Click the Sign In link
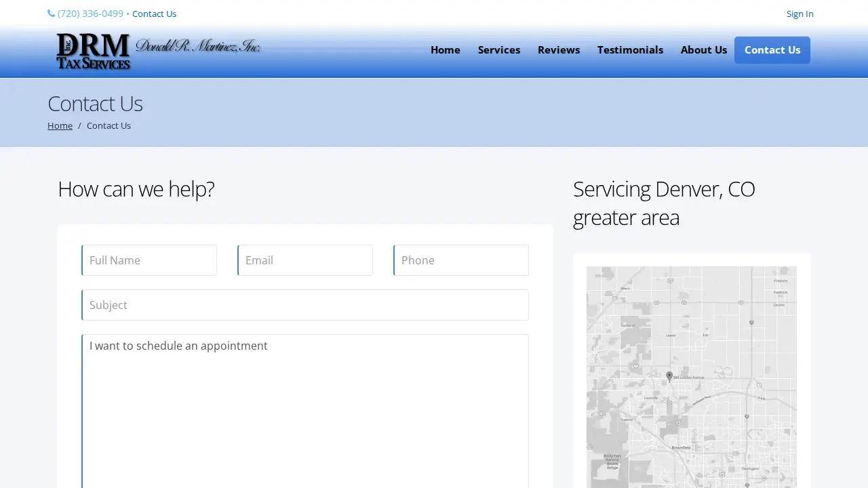 (800, 14)
